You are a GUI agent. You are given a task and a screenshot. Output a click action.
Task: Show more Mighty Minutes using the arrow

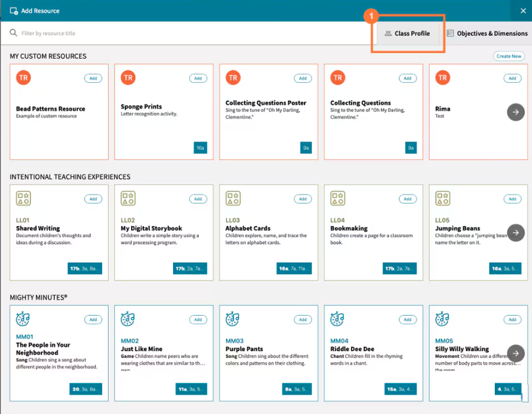[x=515, y=353]
